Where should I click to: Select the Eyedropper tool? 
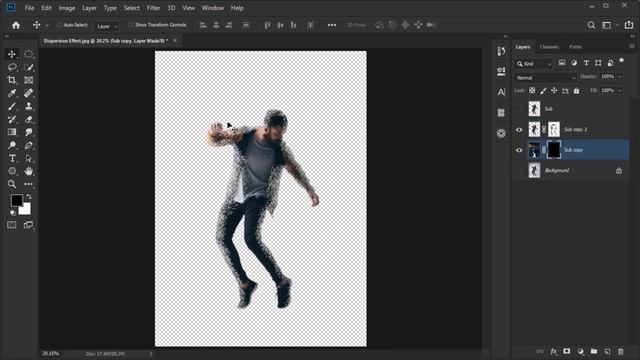[12, 93]
